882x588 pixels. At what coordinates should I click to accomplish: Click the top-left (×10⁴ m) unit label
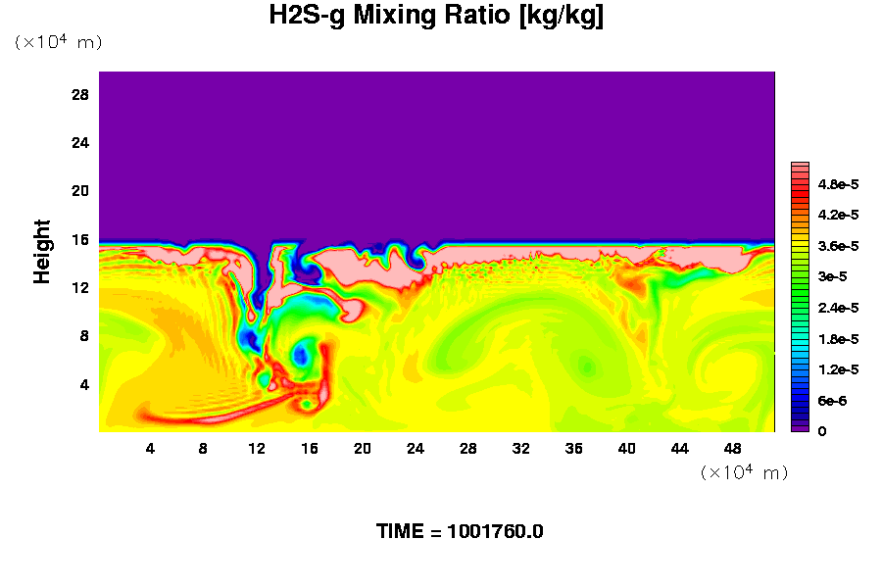(x=58, y=42)
